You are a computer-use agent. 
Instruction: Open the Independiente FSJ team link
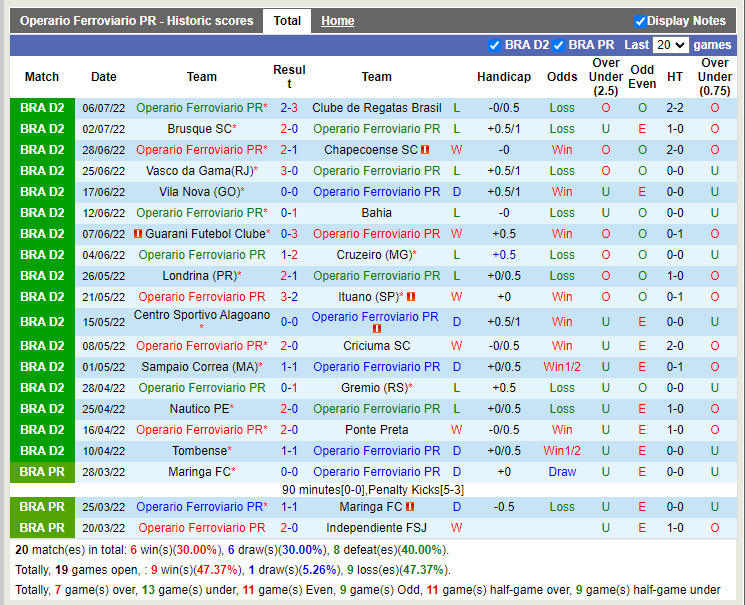[376, 528]
